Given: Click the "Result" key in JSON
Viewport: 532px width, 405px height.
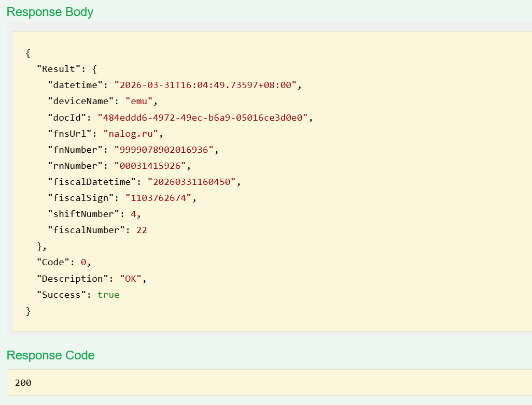Looking at the screenshot, I should tap(57, 69).
